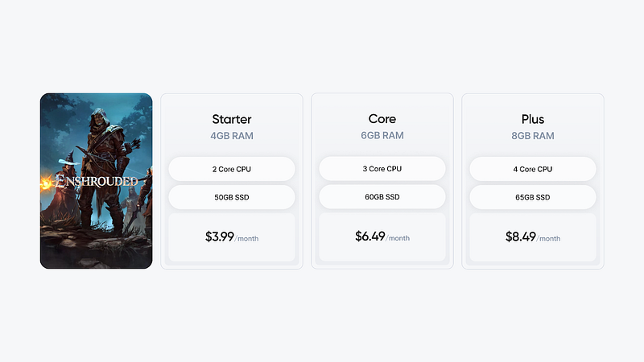Select the 3 Core CPU pill
This screenshot has height=362, width=644.
(382, 169)
